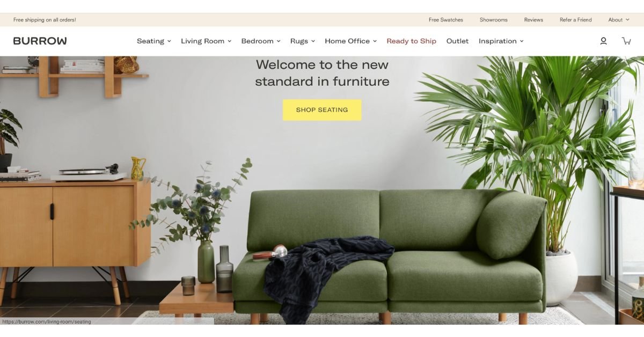
Task: Expand the Living Room dropdown menu
Action: tap(206, 41)
